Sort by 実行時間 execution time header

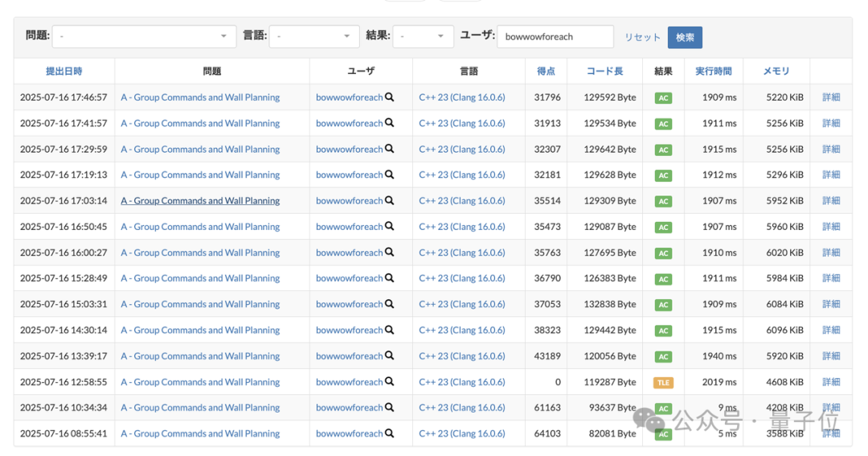714,71
